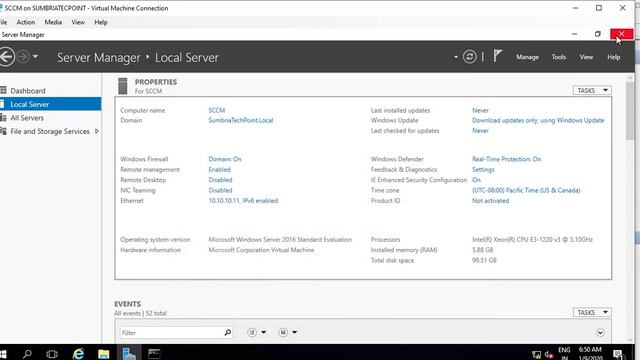Image resolution: width=640 pixels, height=360 pixels.
Task: Click the Server Manager vertical scrollbar
Action: pyautogui.click(x=630, y=110)
